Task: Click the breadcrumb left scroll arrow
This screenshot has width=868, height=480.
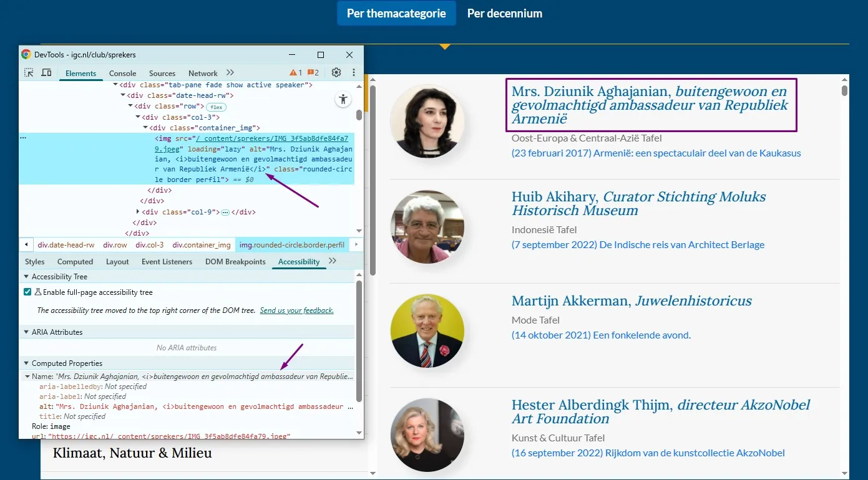Action: (x=26, y=245)
